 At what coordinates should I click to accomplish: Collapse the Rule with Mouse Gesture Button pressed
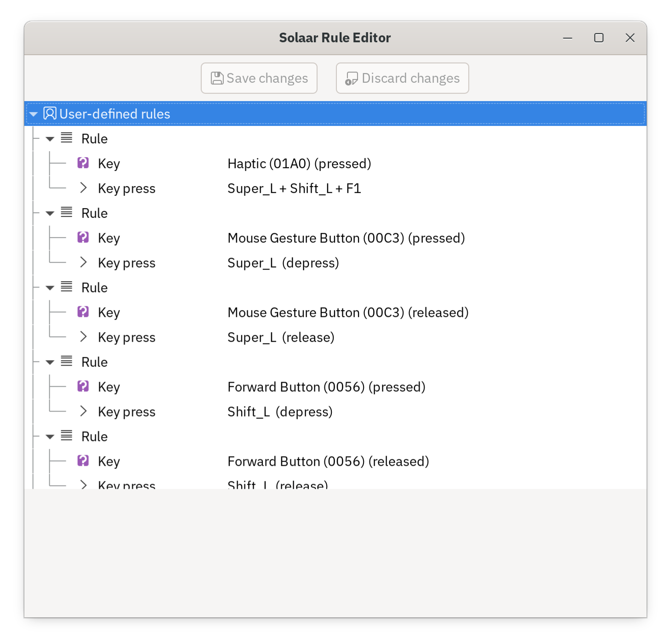click(50, 213)
